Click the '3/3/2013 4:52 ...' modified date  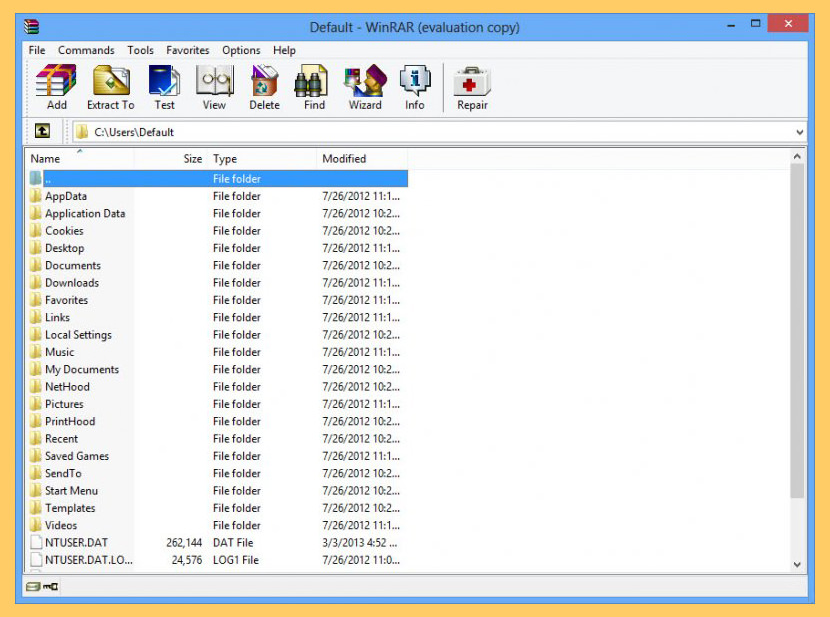point(360,542)
